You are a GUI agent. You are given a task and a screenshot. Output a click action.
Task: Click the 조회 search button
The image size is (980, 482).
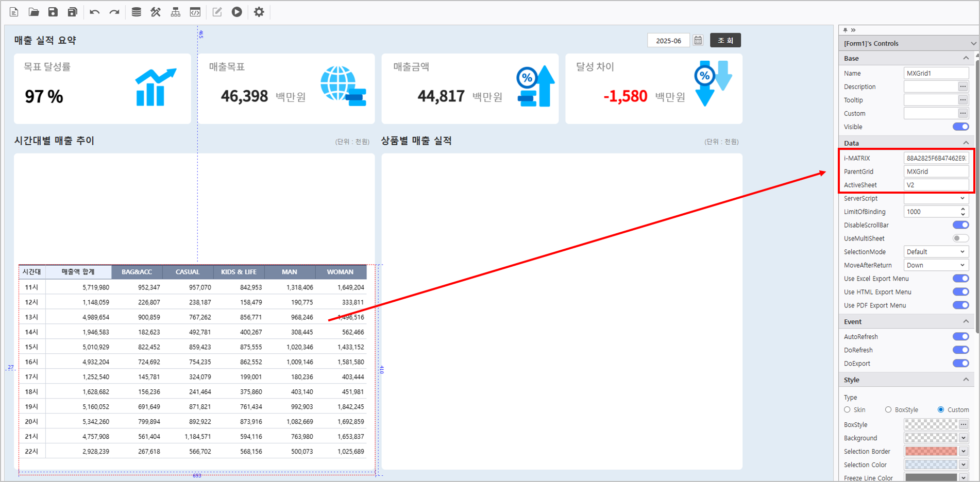725,40
